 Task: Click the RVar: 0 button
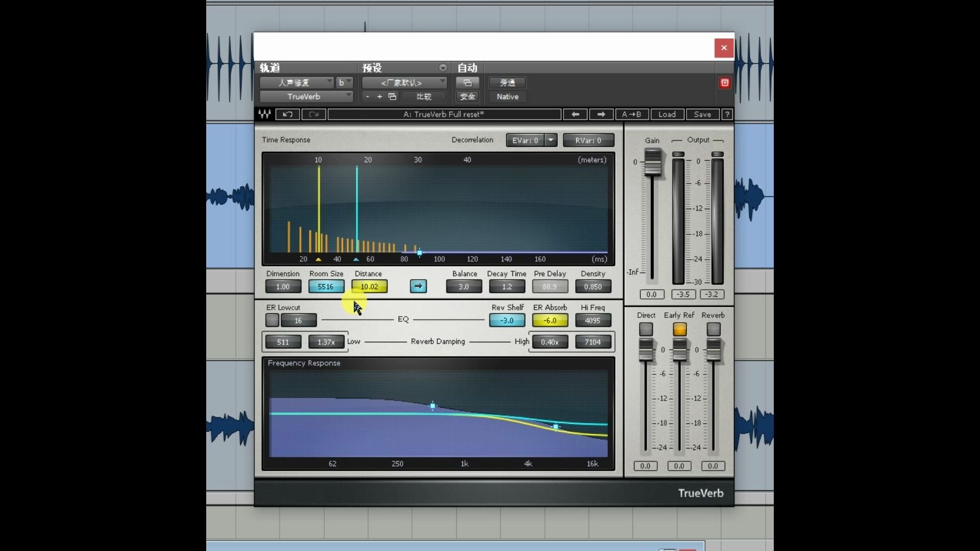[589, 140]
